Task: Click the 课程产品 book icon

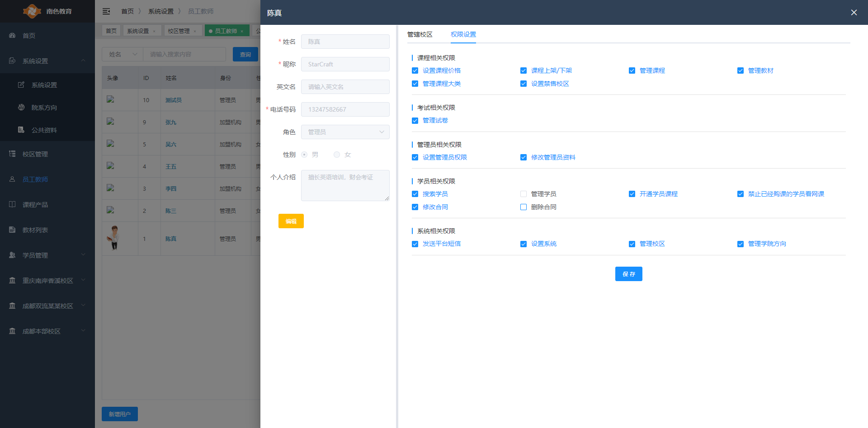Action: coord(12,204)
